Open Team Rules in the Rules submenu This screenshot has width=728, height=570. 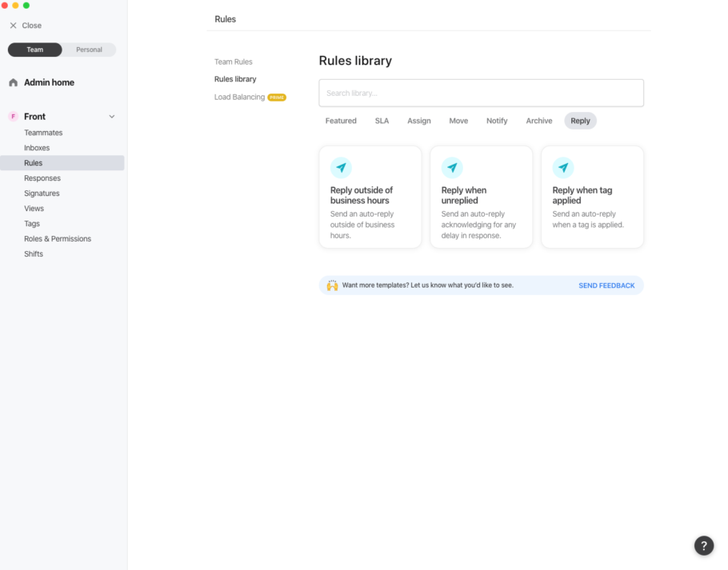coord(233,62)
